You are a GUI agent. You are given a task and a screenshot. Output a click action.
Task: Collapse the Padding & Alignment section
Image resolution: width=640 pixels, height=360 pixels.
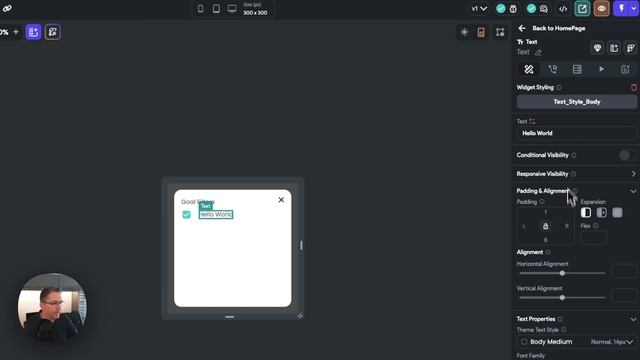[x=633, y=191]
